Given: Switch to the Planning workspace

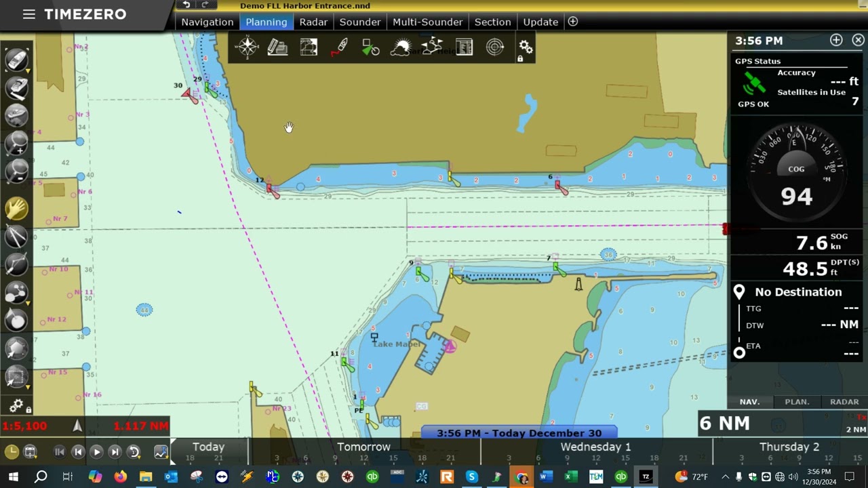Looking at the screenshot, I should [x=267, y=22].
